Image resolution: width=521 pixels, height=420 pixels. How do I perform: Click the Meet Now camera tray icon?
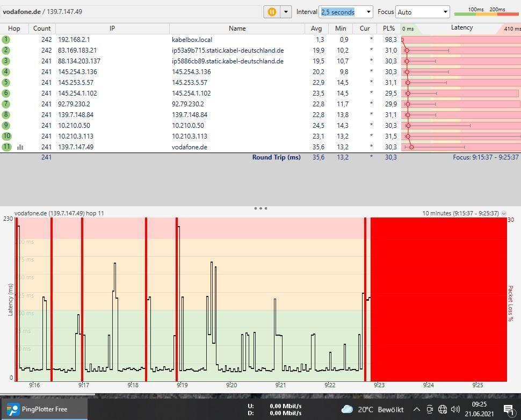point(430,409)
